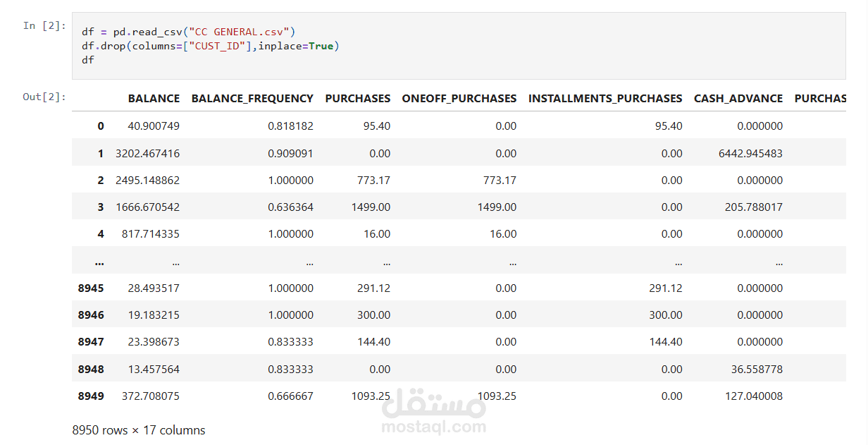Viewport: 868px width, 445px height.
Task: Click the inplace=True keyword in code
Action: [295, 46]
